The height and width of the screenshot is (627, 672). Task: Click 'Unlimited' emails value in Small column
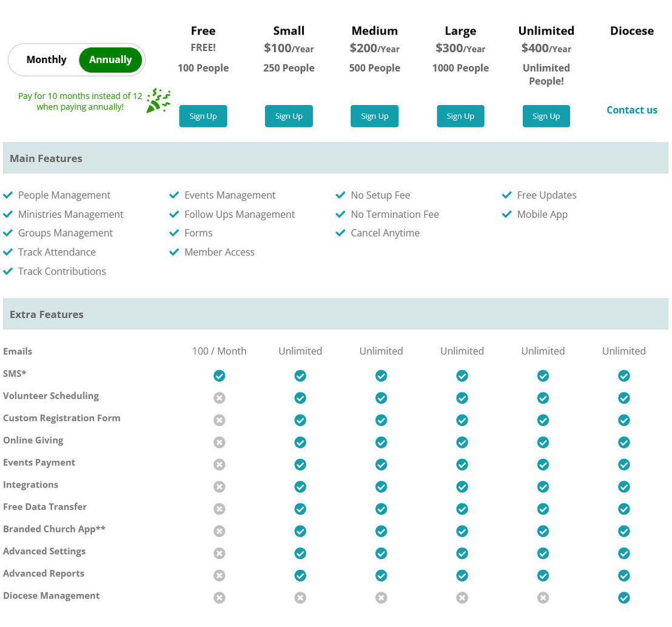point(300,351)
